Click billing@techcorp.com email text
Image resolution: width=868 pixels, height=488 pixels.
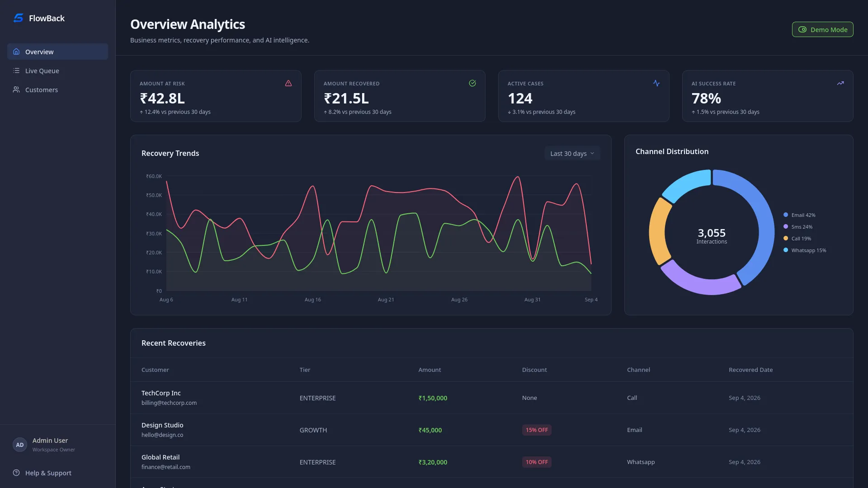[x=169, y=403]
